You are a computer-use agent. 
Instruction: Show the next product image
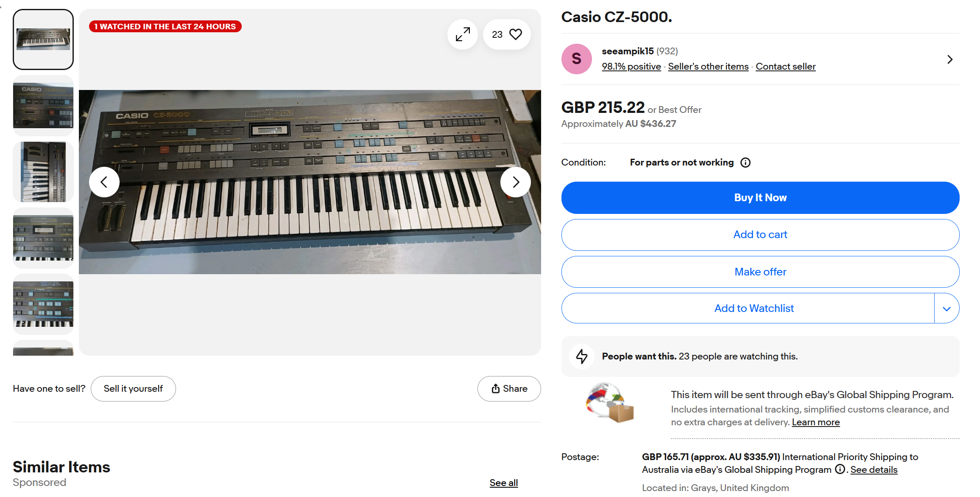pos(515,182)
